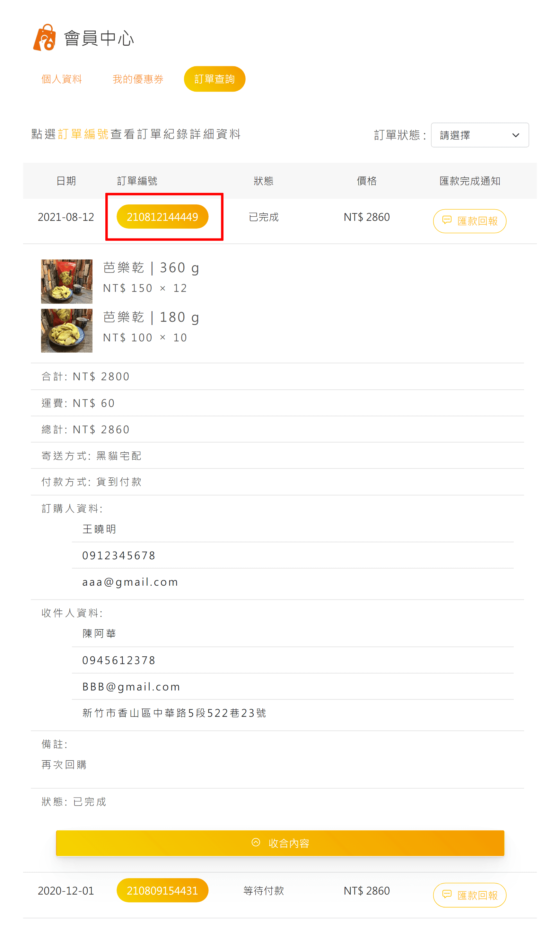Click 匯款回報 for the 2021-08-12 order
Image resolution: width=560 pixels, height=928 pixels.
(469, 221)
